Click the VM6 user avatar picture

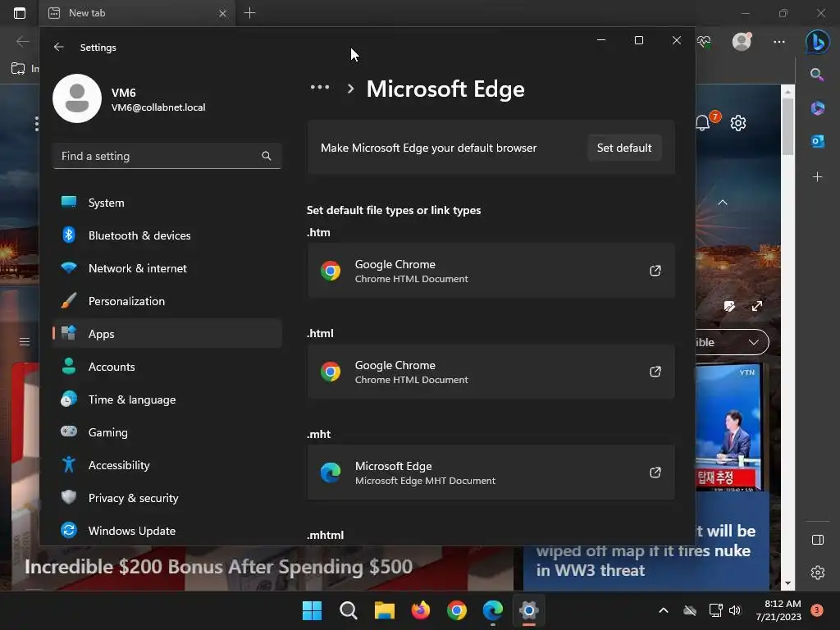[77, 98]
